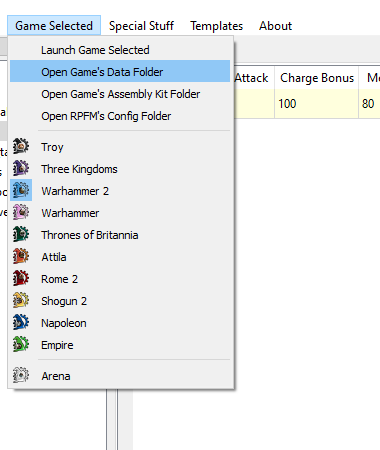The image size is (380, 450).
Task: Select Three Kingdoms as the game
Action: click(x=120, y=169)
